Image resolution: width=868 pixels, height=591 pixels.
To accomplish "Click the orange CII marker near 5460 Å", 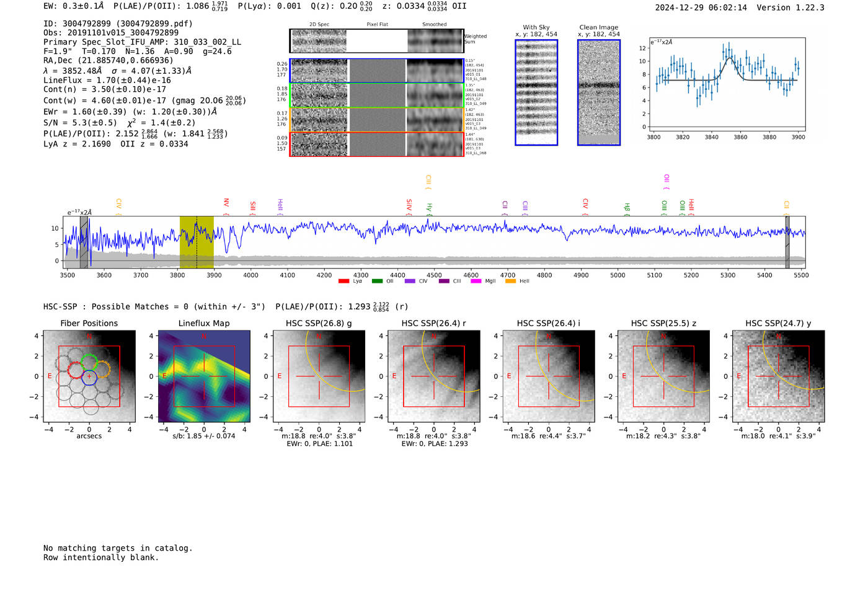I will point(787,207).
